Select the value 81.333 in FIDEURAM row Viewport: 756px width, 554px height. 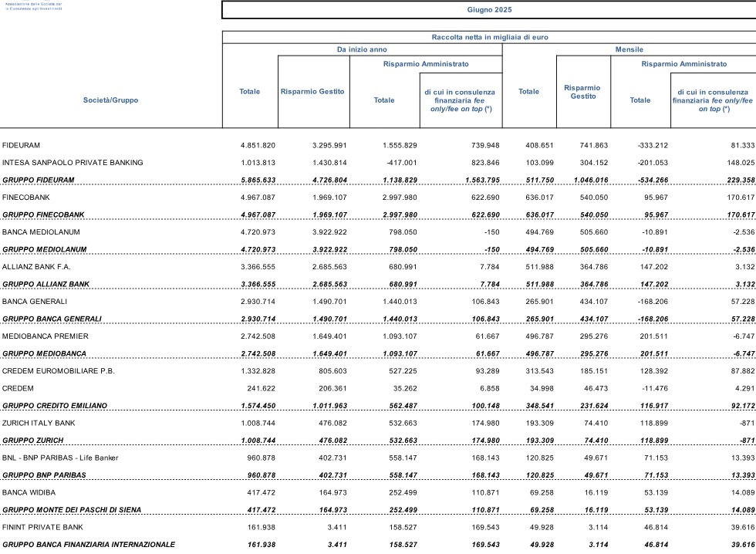pyautogui.click(x=743, y=146)
